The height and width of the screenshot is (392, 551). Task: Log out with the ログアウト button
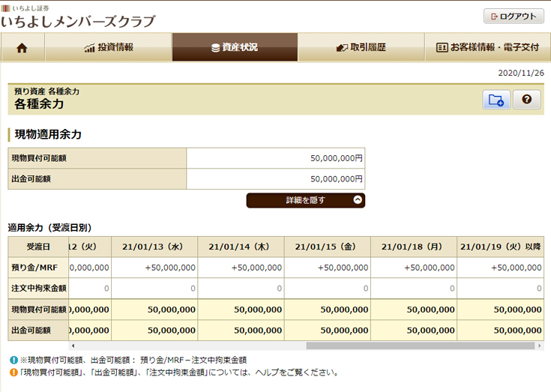pos(514,16)
